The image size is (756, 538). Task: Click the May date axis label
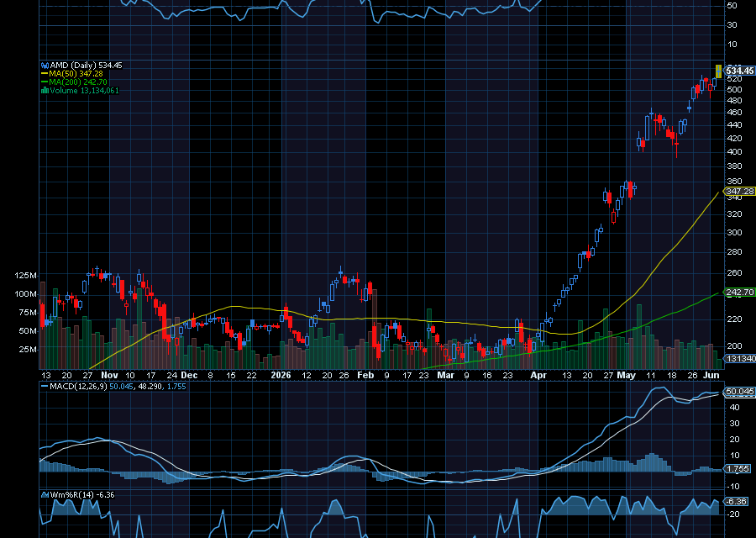click(626, 375)
